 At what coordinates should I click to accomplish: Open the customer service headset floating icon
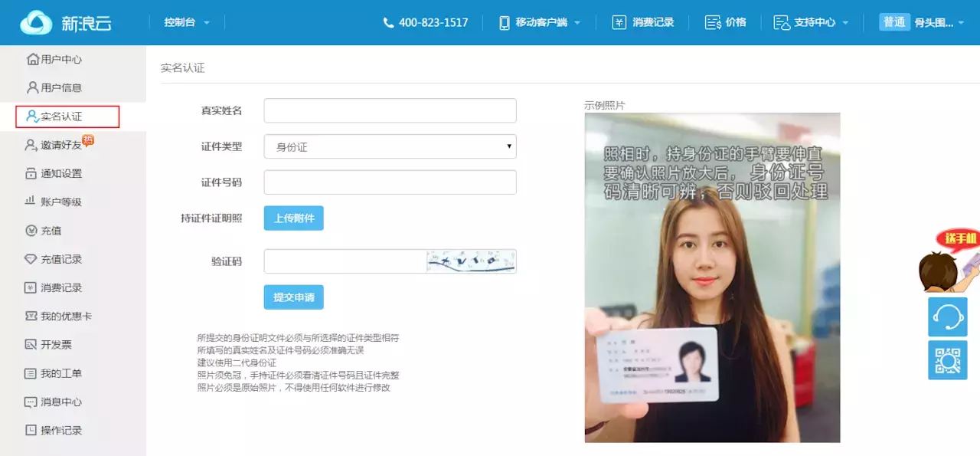948,317
